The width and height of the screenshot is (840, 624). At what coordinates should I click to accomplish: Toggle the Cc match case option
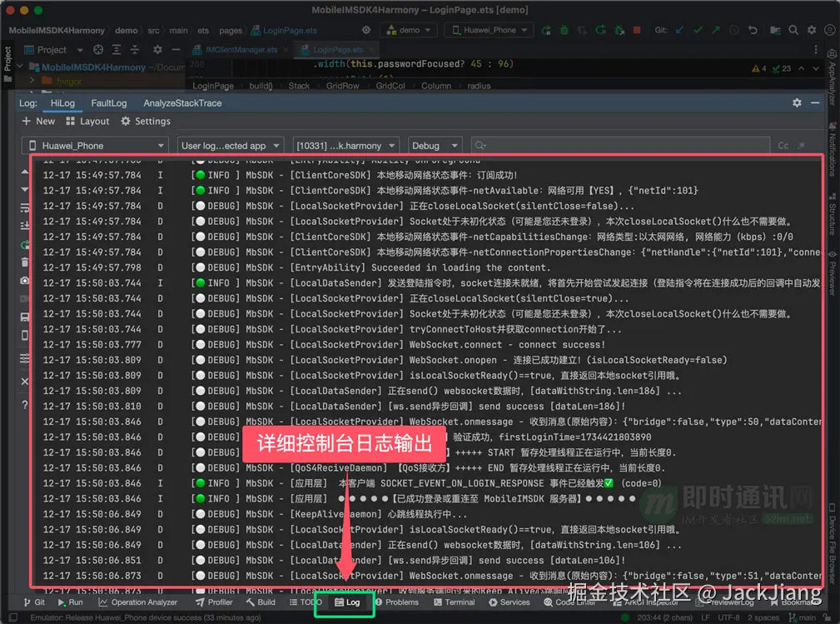783,146
